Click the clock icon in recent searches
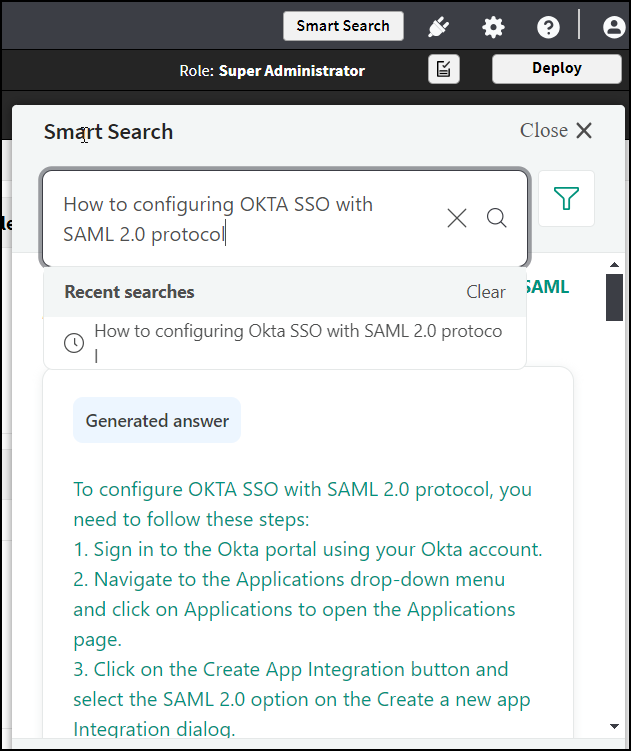 point(74,343)
